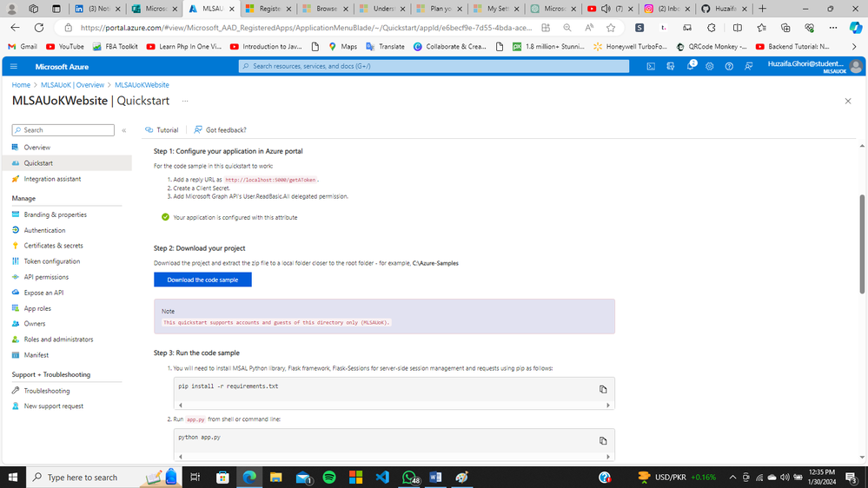Open Visual Studio Code from the taskbar
The height and width of the screenshot is (488, 868).
[382, 477]
